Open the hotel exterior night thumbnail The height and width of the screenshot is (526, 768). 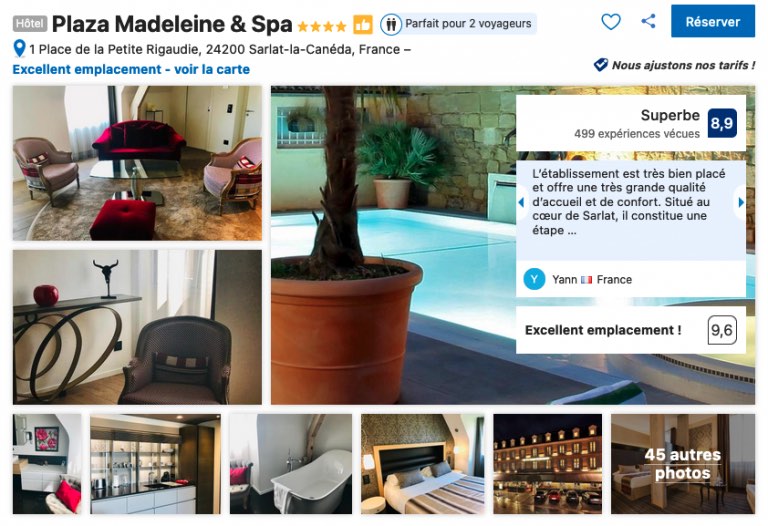pyautogui.click(x=548, y=464)
